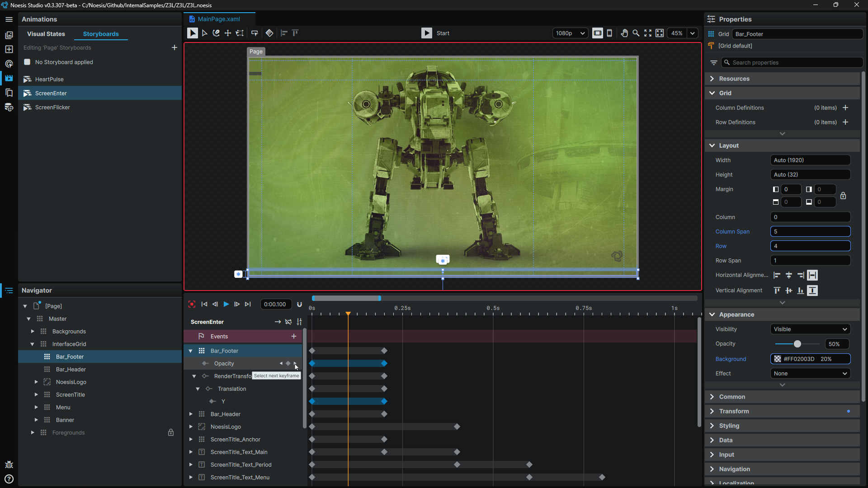Viewport: 868px width, 488px height.
Task: Collapse the InterfaceGrid node in Navigator
Action: 33,344
